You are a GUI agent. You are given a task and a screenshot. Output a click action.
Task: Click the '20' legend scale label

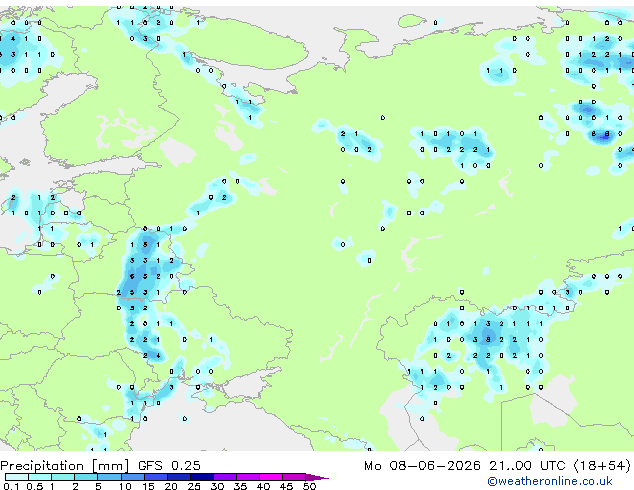(171, 486)
